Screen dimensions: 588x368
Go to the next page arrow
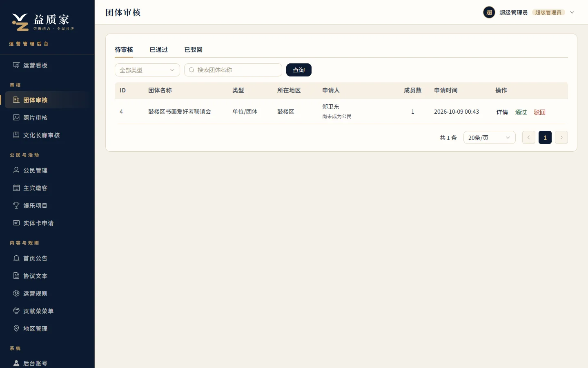point(561,137)
